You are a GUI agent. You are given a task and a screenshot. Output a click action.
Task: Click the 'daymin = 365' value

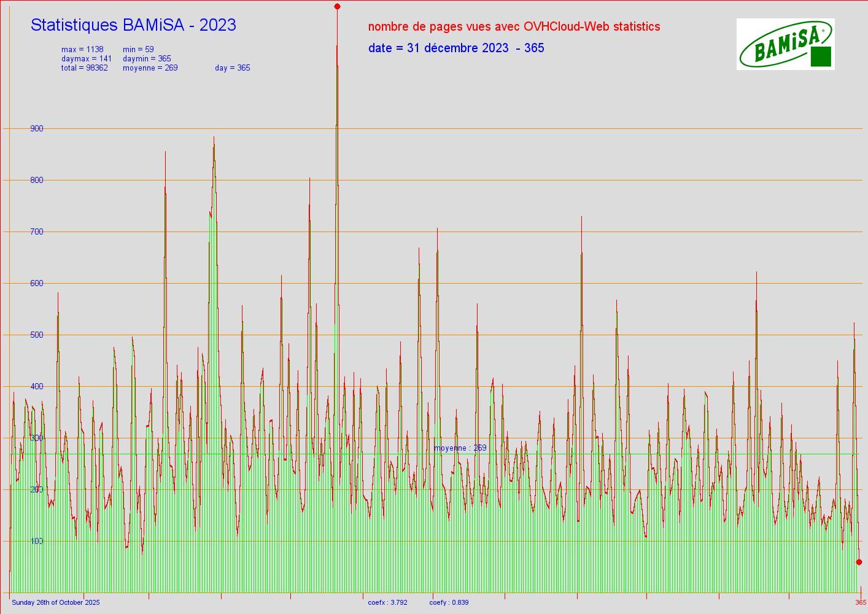[x=147, y=59]
